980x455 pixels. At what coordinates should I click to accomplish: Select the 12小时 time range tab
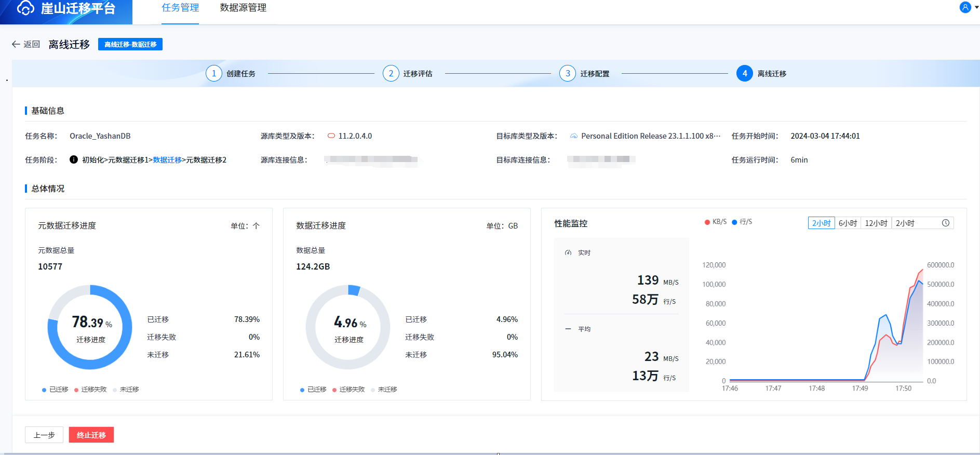coord(876,223)
